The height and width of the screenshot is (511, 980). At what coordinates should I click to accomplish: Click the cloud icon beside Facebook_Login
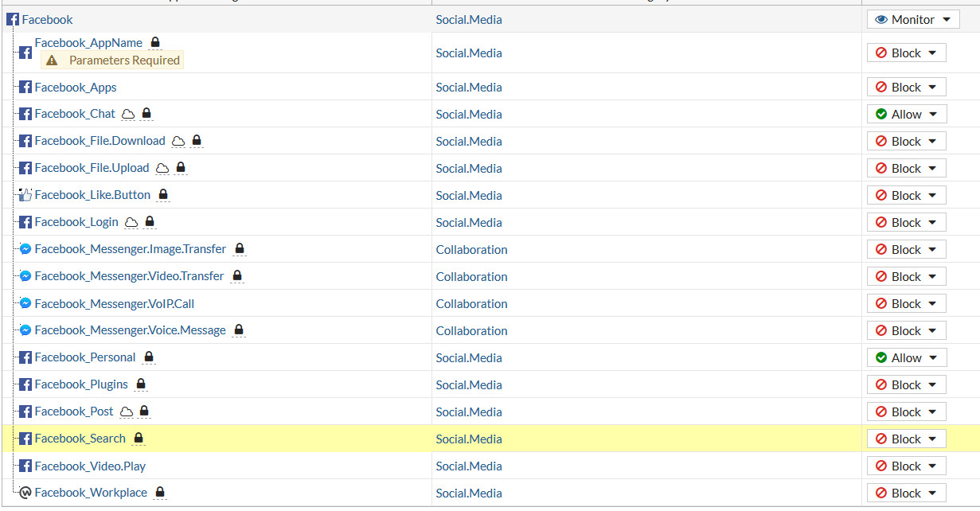click(x=131, y=222)
